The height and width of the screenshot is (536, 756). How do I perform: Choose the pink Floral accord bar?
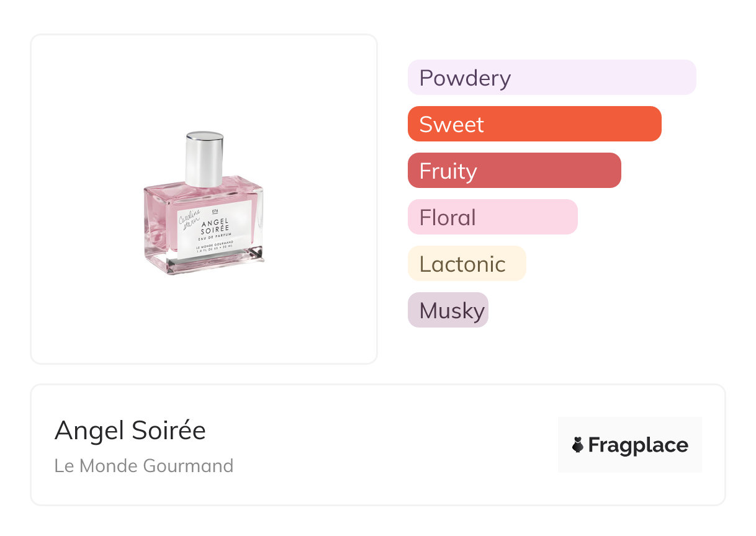[x=492, y=217]
